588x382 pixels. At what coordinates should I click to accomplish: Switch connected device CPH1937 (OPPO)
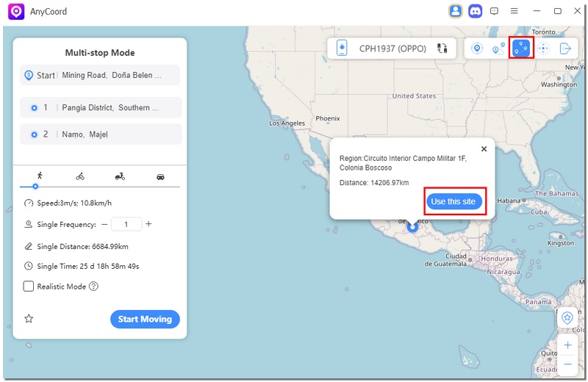[x=442, y=48]
